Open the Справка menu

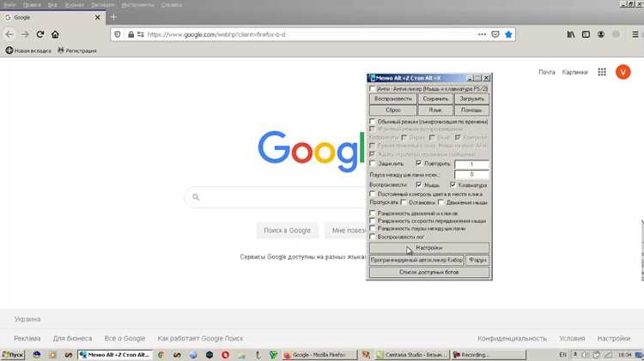[x=171, y=5]
